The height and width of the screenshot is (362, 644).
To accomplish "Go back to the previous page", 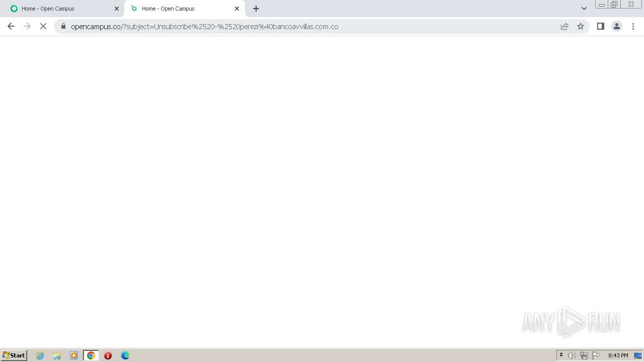I will pos(11,26).
